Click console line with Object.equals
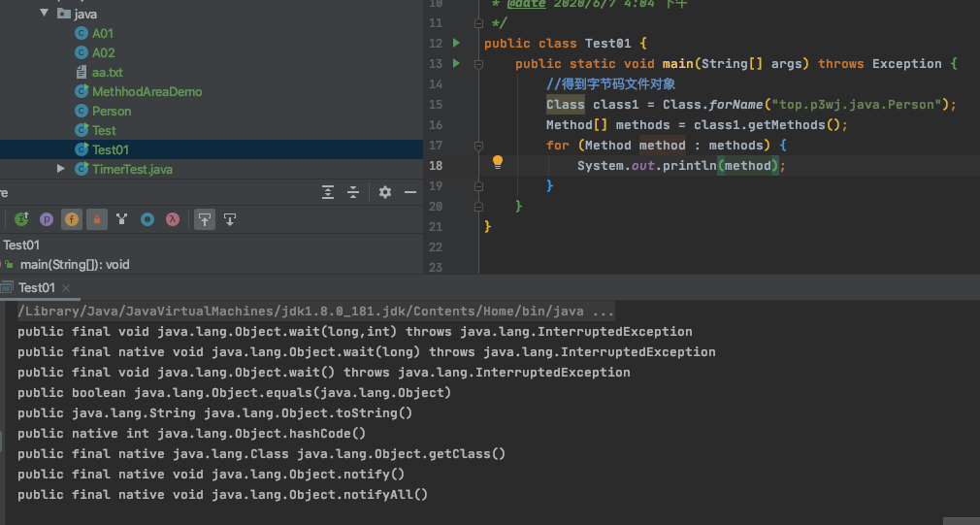The height and width of the screenshot is (525, 980). (235, 393)
